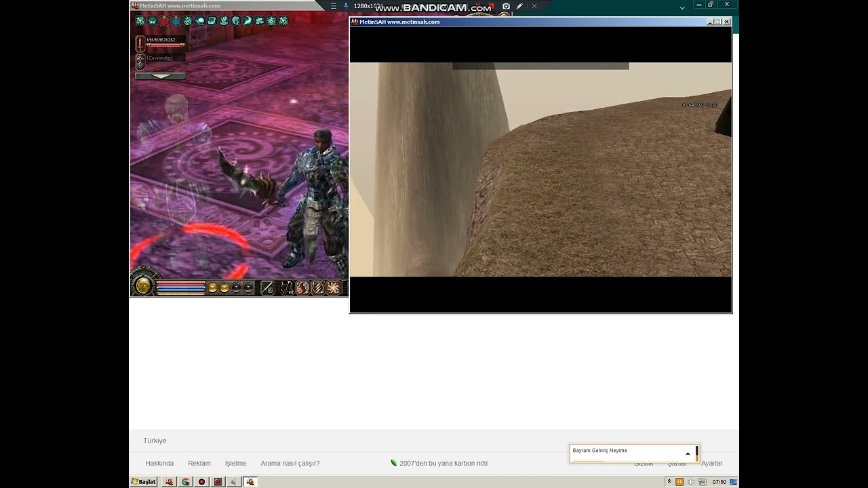This screenshot has width=868, height=488.
Task: Open the Reklam footer link
Action: [199, 464]
